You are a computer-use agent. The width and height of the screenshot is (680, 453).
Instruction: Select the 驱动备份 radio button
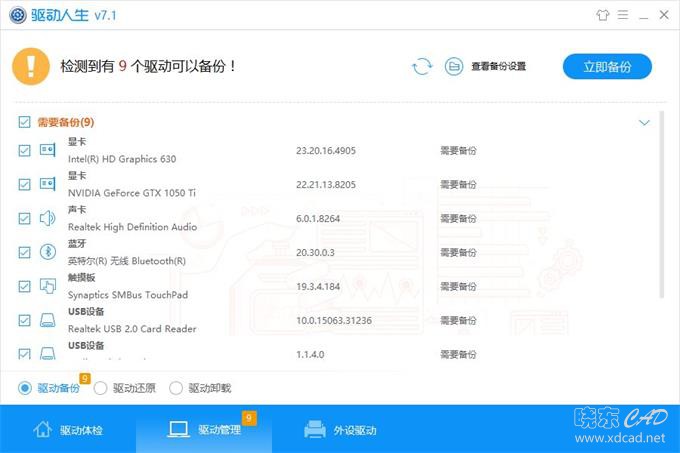25,388
